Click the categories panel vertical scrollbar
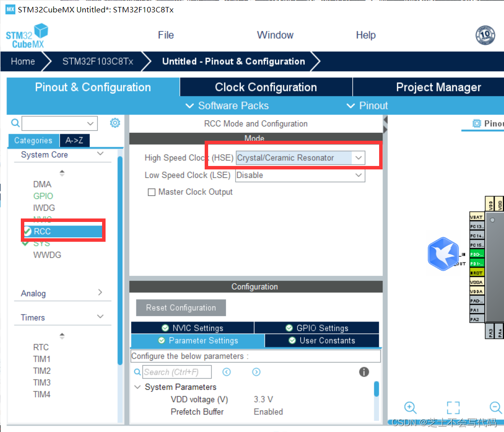The image size is (504, 432). click(120, 261)
